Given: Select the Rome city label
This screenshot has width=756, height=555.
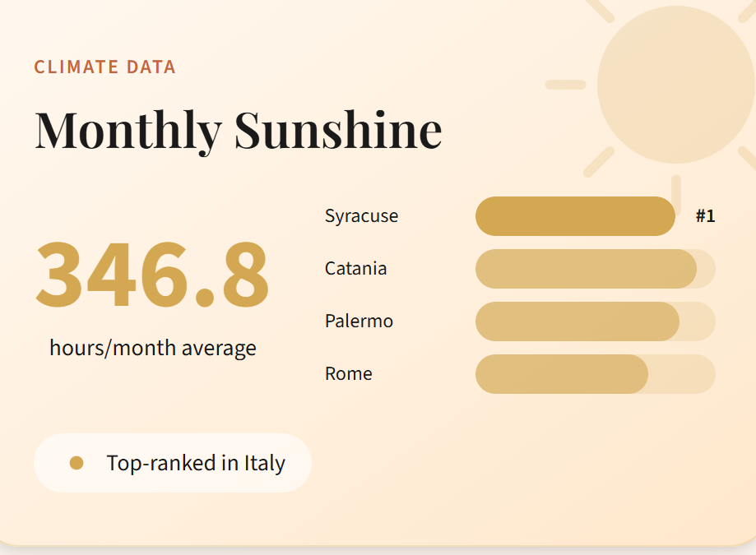Looking at the screenshot, I should [348, 374].
